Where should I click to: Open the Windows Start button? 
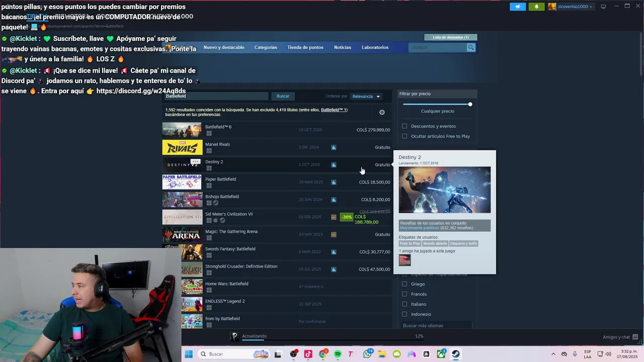click(189, 354)
